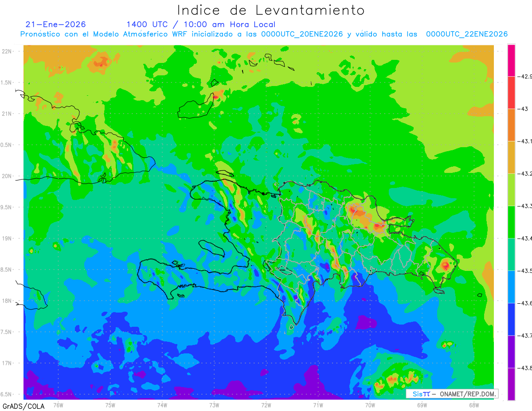Click the colorbar value "-42.9"
This screenshot has width=532, height=411.
coord(526,76)
